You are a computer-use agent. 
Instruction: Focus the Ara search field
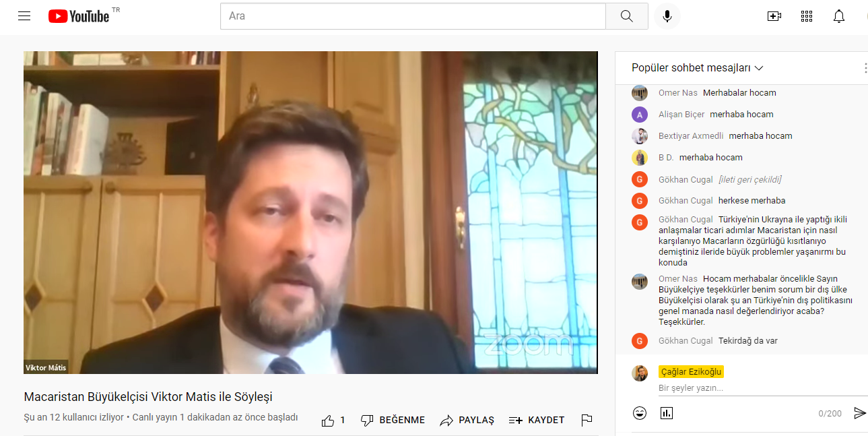click(x=413, y=16)
